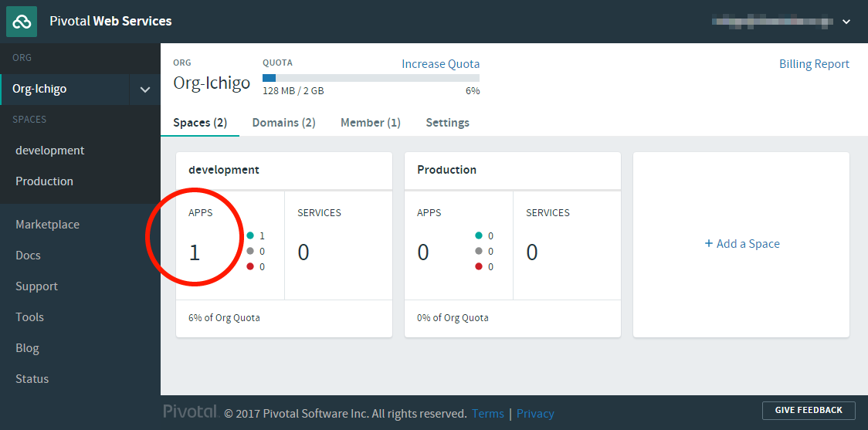The height and width of the screenshot is (430, 868).
Task: Open Support page
Action: [x=36, y=286]
